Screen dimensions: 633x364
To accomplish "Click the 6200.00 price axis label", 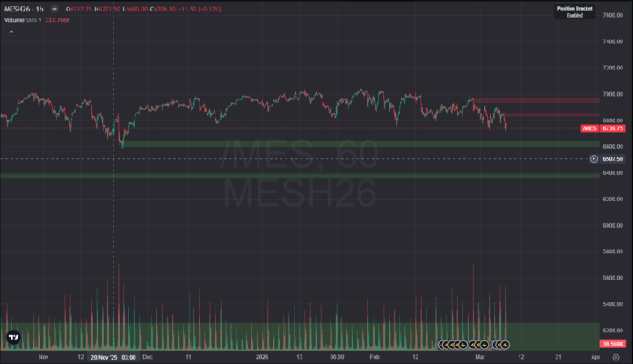I will pos(613,200).
